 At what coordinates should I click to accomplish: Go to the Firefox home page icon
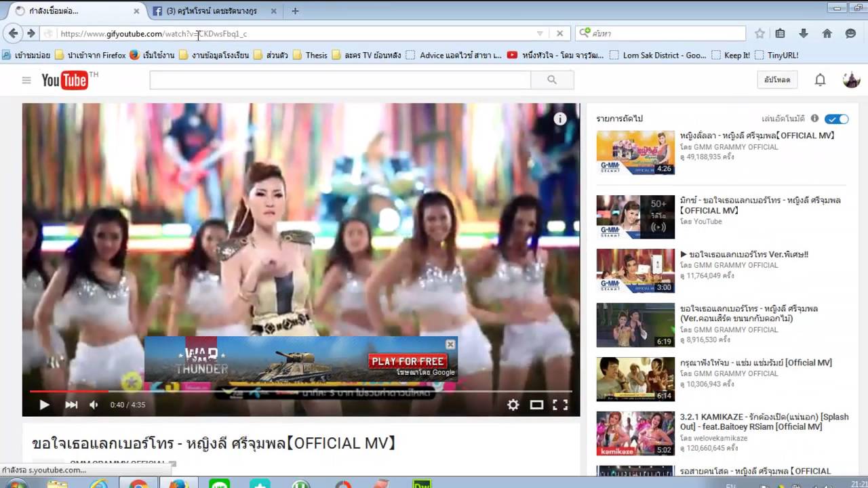click(x=827, y=33)
